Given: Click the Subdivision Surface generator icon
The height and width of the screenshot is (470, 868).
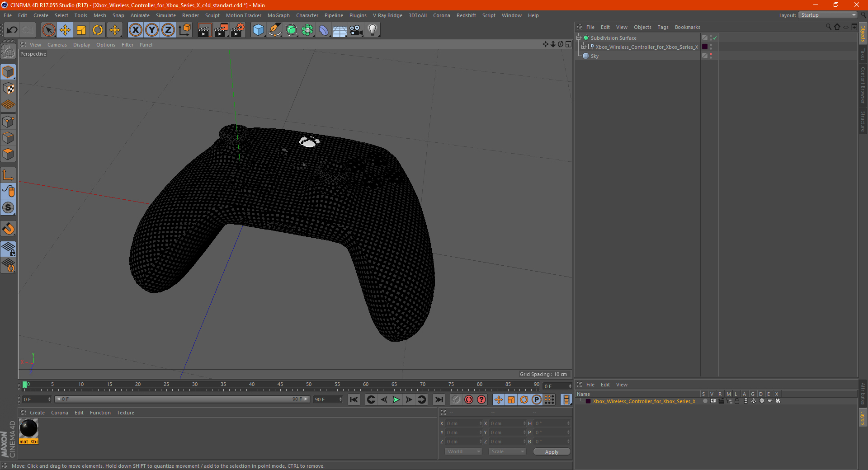Looking at the screenshot, I should pos(291,30).
